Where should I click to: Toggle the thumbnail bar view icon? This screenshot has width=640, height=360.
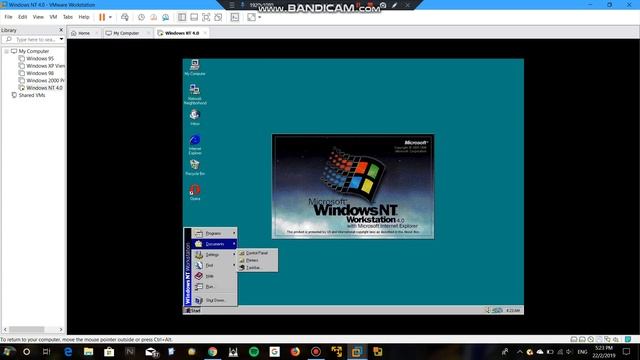[x=194, y=17]
